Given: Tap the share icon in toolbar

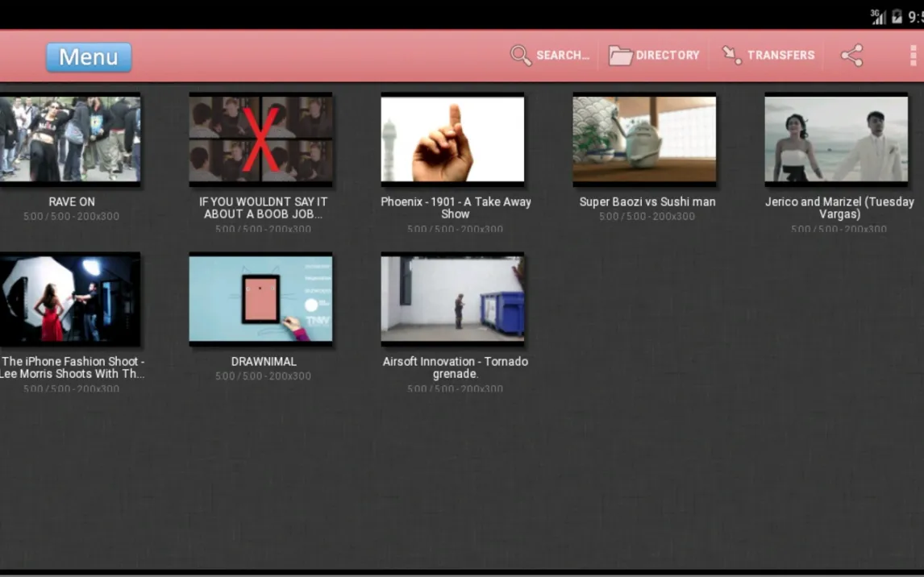Looking at the screenshot, I should (851, 56).
